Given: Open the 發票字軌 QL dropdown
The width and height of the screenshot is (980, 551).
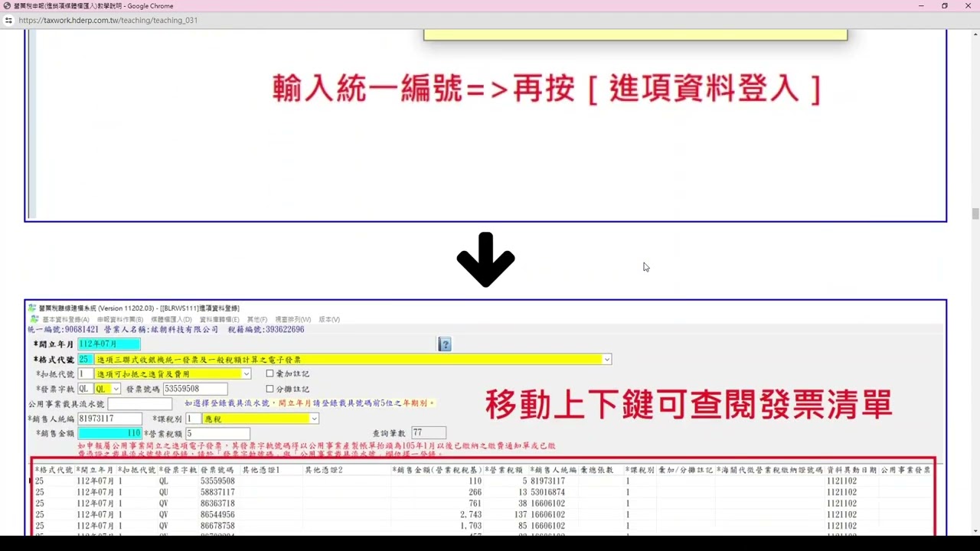Looking at the screenshot, I should 116,389.
